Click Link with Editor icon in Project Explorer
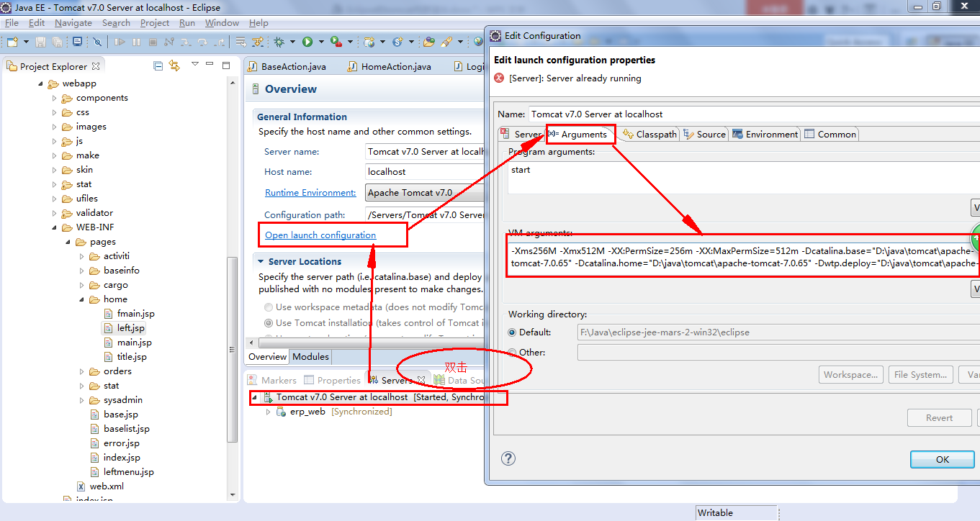This screenshot has height=521, width=980. tap(174, 65)
